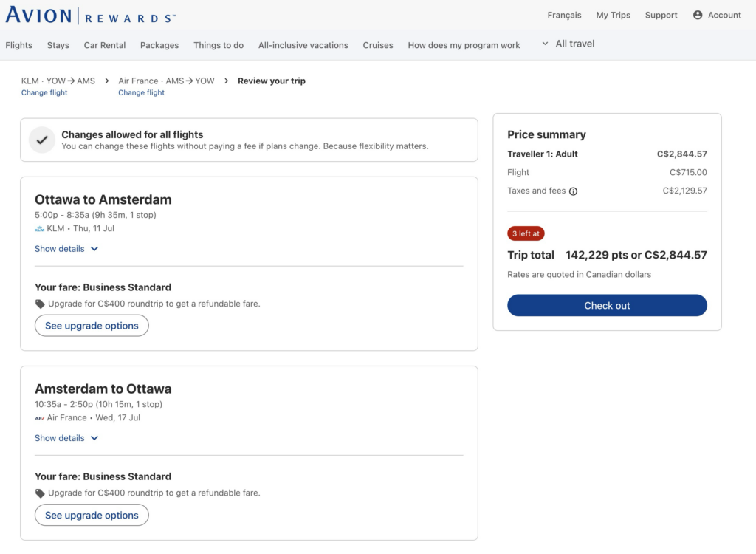The image size is (756, 554).
Task: Click the Avion Rewards logo
Action: 91,16
